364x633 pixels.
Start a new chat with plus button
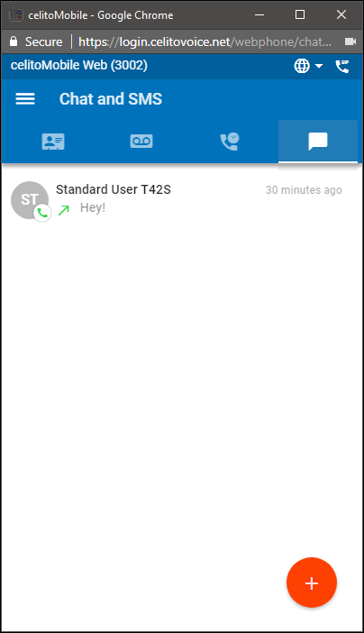coord(312,583)
